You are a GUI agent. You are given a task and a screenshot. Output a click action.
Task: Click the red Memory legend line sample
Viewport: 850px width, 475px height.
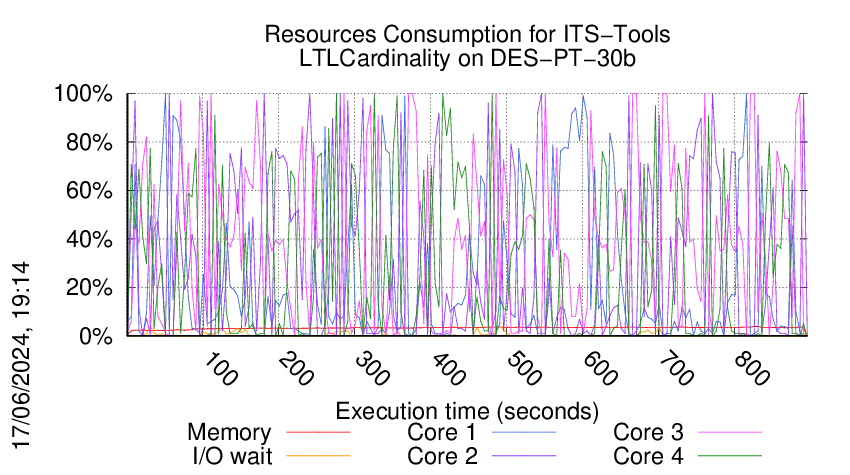pyautogui.click(x=318, y=432)
